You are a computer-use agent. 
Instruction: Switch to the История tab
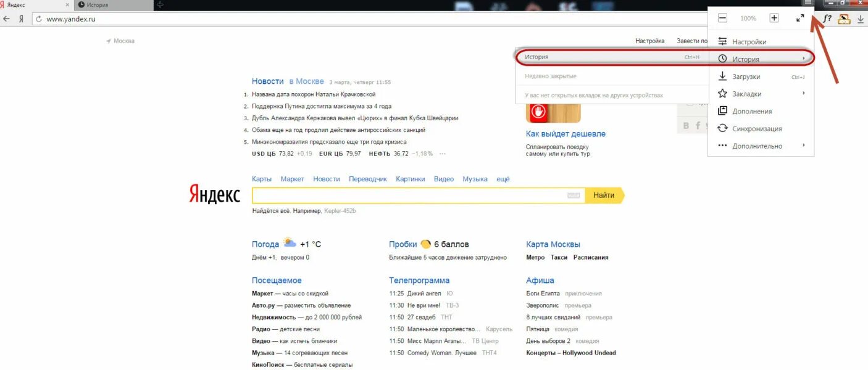tap(113, 5)
